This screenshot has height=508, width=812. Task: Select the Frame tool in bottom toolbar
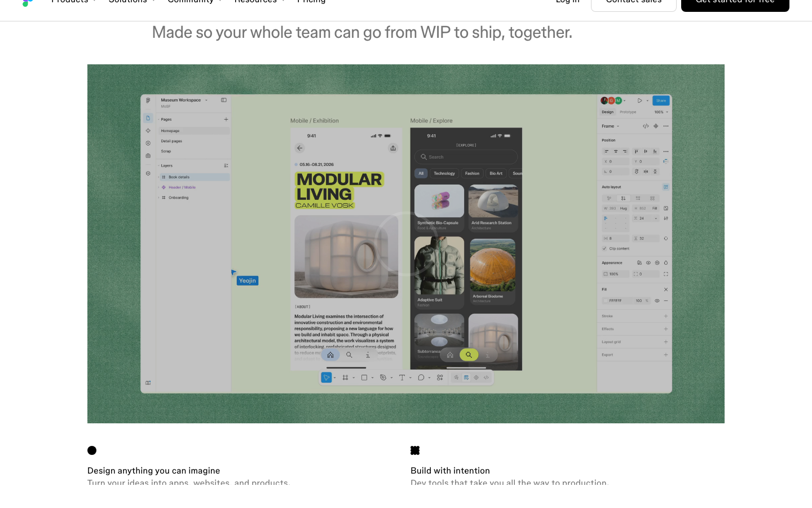coord(345,378)
